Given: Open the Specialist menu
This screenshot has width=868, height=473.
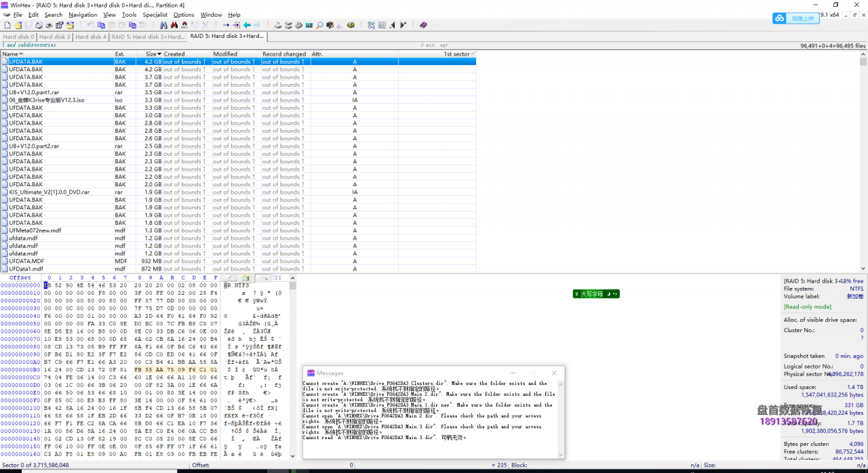Looking at the screenshot, I should pyautogui.click(x=155, y=14).
